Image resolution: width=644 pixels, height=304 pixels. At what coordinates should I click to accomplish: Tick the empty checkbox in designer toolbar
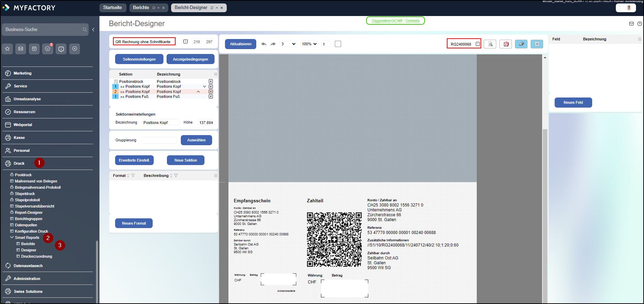click(338, 44)
